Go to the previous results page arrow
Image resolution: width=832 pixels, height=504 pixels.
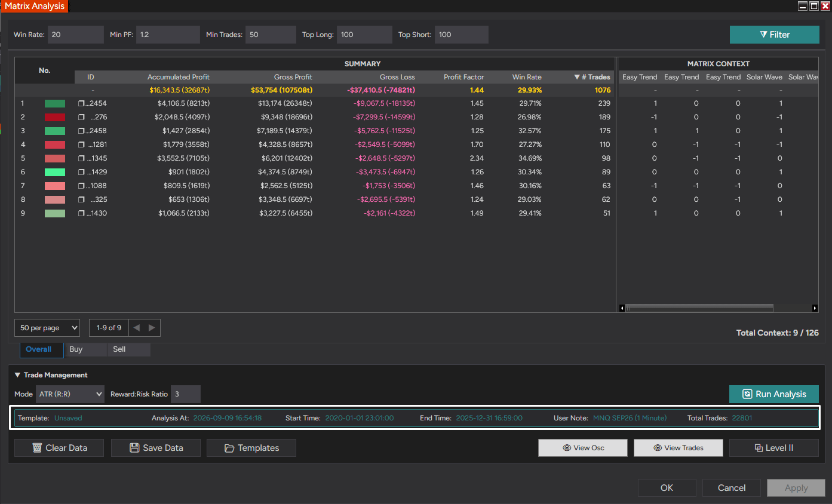click(137, 328)
